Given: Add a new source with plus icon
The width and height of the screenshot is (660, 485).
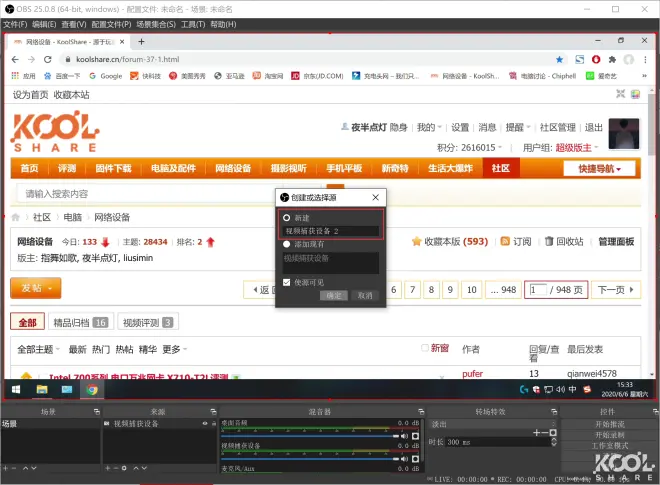Looking at the screenshot, I should [x=108, y=468].
